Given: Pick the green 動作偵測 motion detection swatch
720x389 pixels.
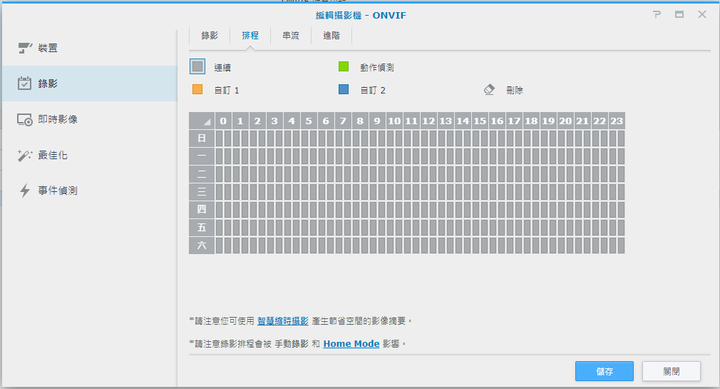Looking at the screenshot, I should 343,67.
